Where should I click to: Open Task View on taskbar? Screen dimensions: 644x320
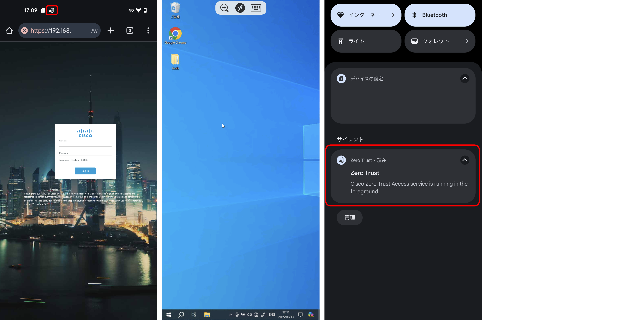194,315
